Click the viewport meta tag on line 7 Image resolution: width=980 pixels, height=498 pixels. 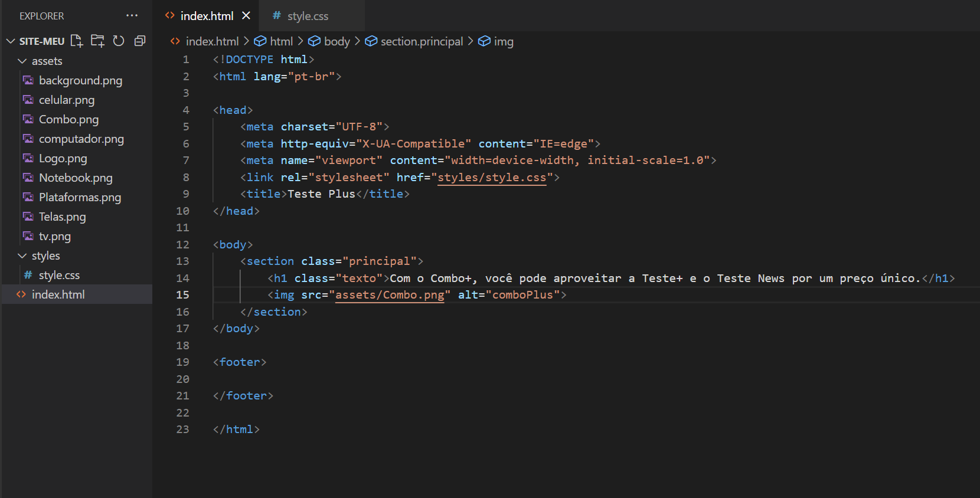click(x=478, y=160)
